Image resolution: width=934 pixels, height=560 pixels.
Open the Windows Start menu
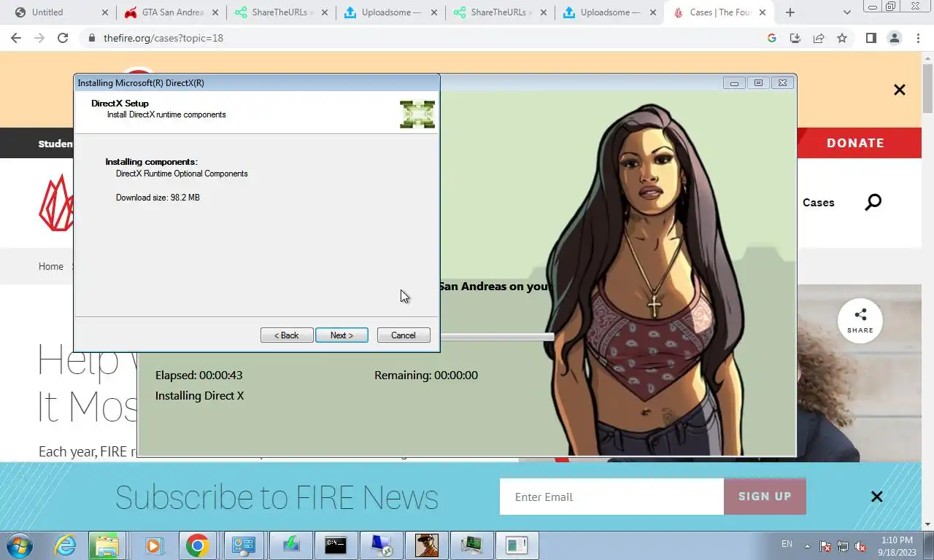click(x=20, y=545)
